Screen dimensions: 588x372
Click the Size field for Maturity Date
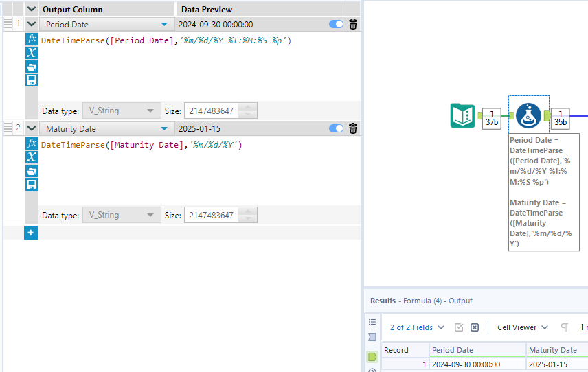pyautogui.click(x=212, y=215)
